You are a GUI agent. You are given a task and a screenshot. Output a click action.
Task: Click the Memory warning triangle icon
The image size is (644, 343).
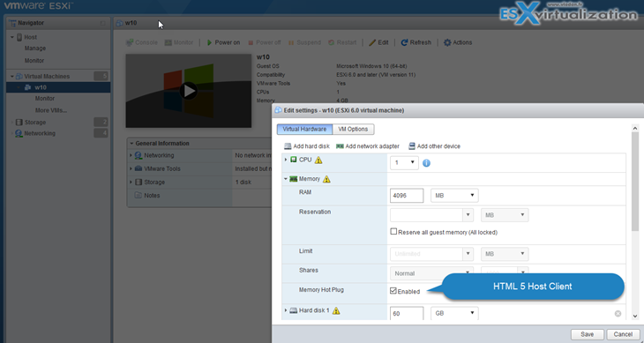326,179
